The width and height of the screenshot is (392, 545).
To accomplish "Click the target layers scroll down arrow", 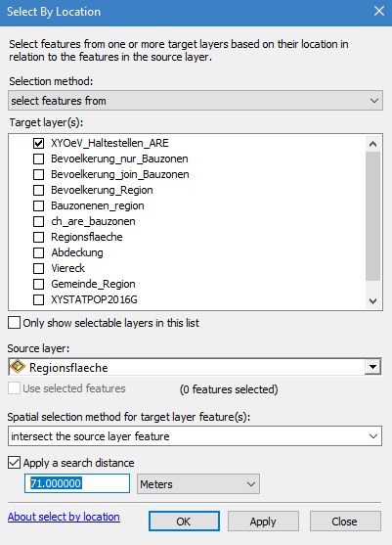I will (x=373, y=301).
